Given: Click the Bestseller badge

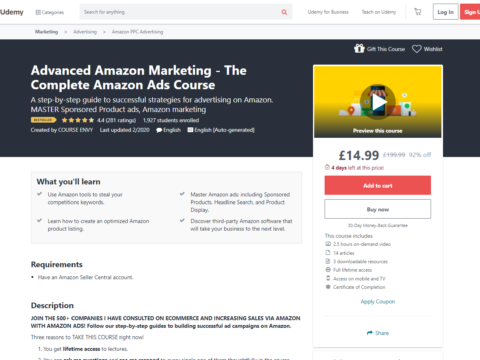Looking at the screenshot, I should coord(43,120).
